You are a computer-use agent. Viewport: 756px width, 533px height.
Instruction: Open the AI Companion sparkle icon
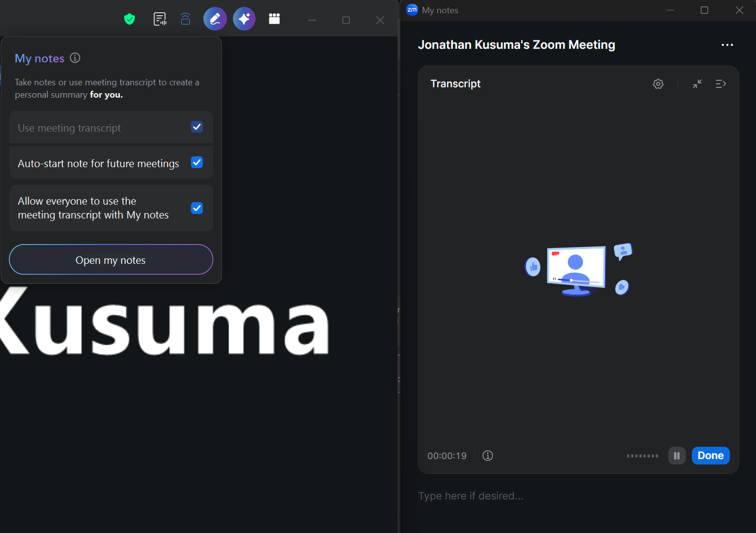244,19
